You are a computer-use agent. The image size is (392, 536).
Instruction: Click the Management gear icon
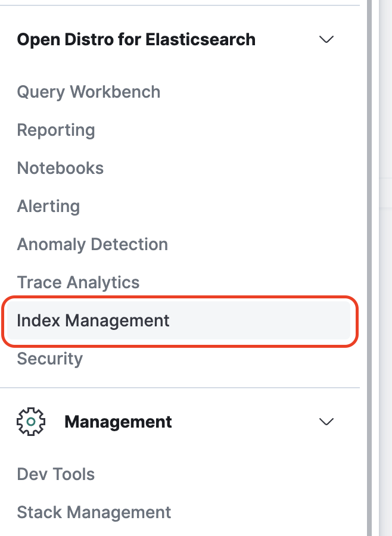[x=31, y=422]
